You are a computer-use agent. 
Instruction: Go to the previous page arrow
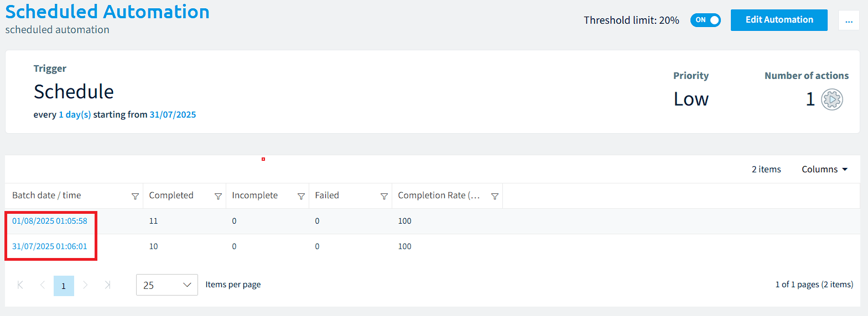tap(43, 285)
